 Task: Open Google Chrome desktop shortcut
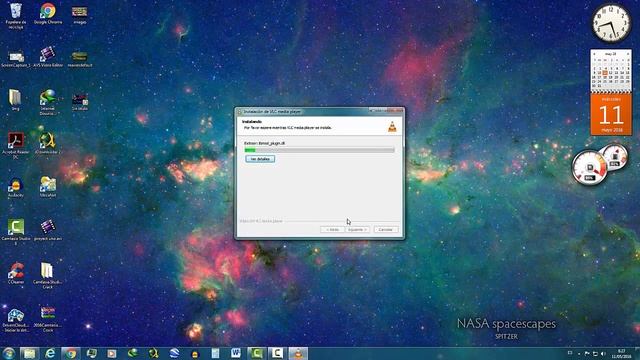48,13
